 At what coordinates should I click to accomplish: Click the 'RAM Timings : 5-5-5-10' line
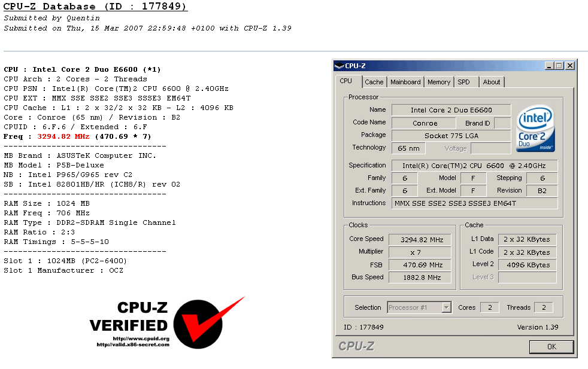56,242
